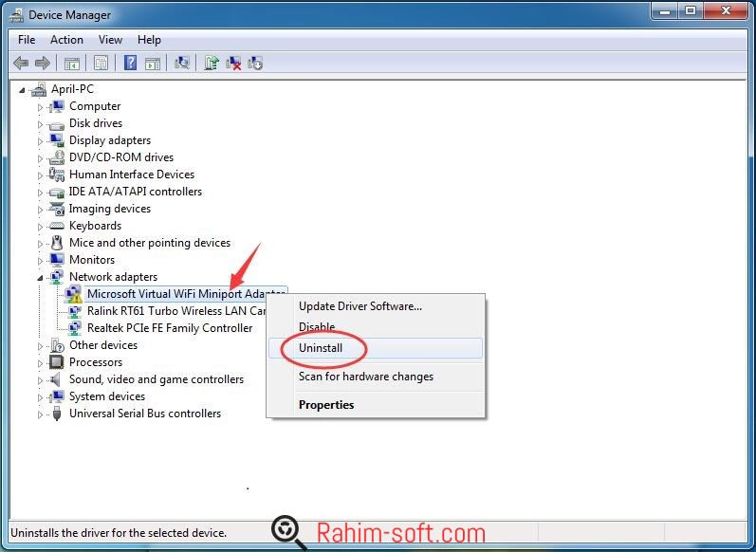Select the Display adapters label
The height and width of the screenshot is (552, 756).
(x=110, y=140)
